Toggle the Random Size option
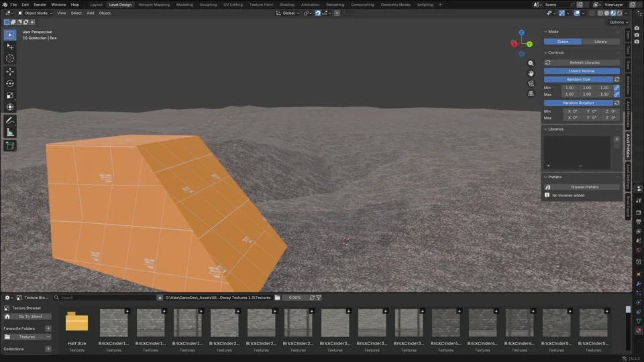Screen dimensions: 644x362 tap(578, 79)
